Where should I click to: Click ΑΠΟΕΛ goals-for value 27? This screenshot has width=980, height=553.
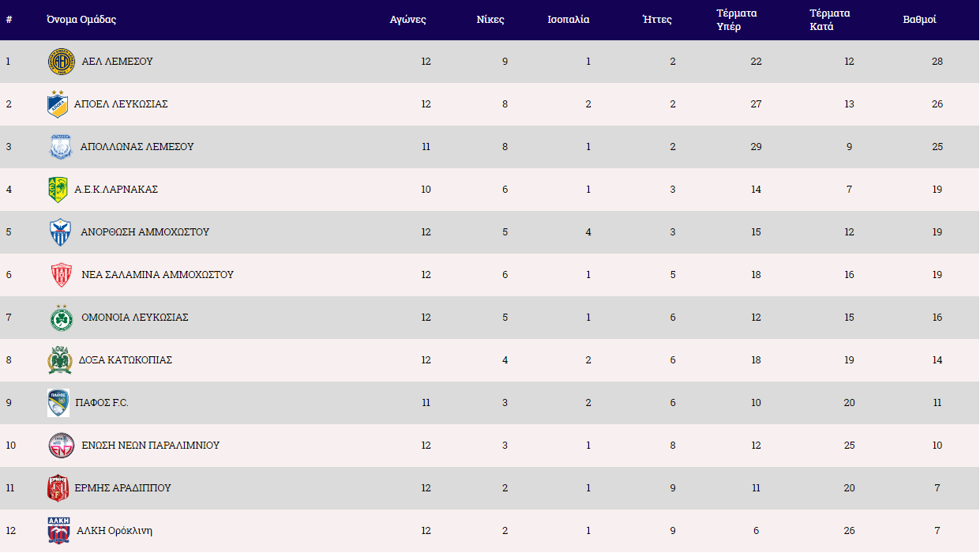point(756,104)
